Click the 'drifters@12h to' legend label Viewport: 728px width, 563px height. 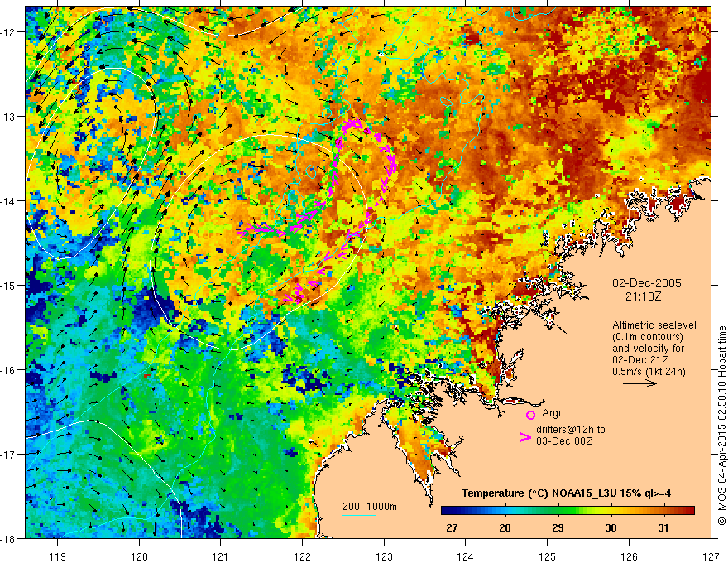click(571, 430)
